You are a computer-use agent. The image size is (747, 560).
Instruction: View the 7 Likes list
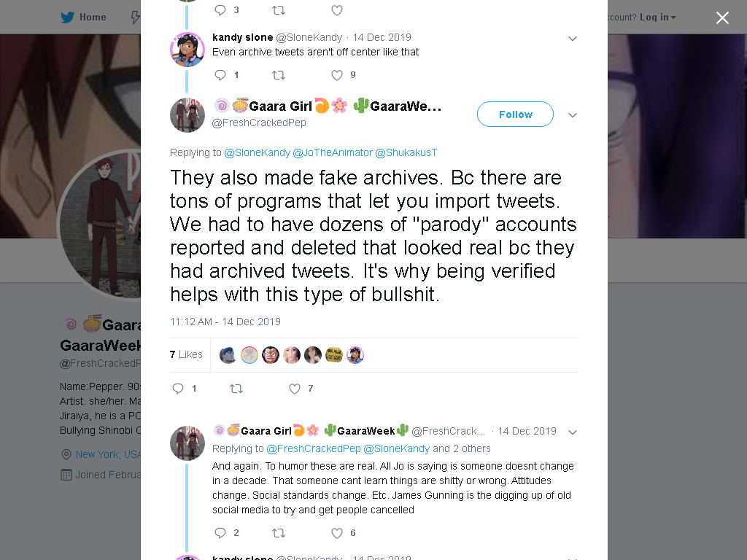[186, 354]
